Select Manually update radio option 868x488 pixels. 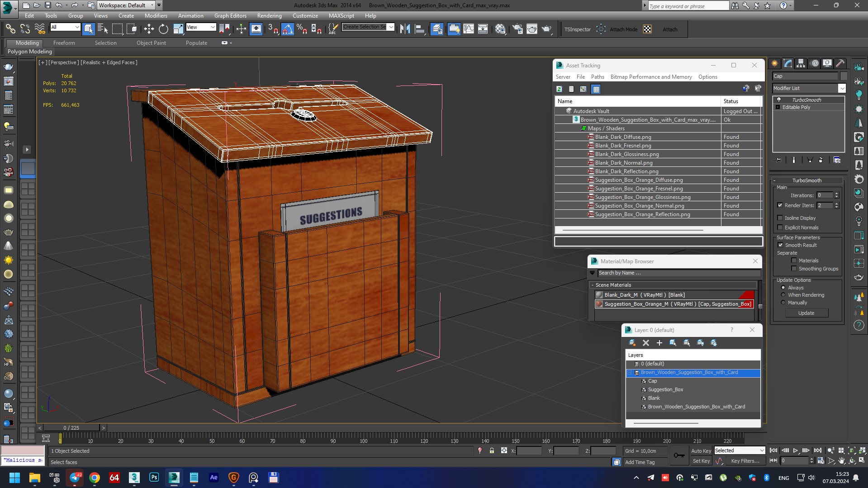pyautogui.click(x=783, y=303)
